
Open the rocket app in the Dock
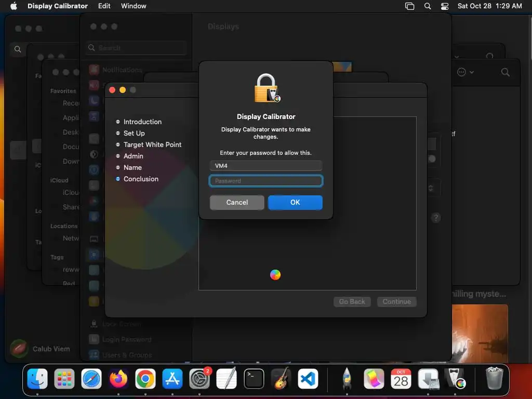click(347, 378)
